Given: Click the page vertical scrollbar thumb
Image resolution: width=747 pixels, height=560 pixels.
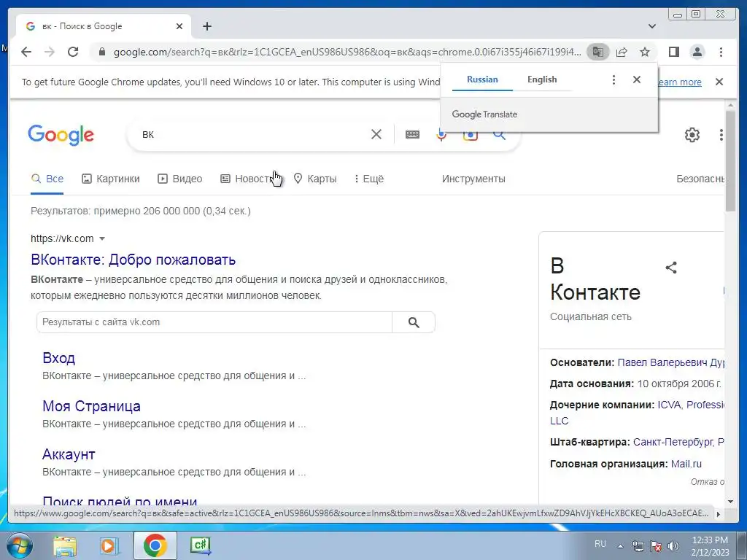Looking at the screenshot, I should point(731,161).
